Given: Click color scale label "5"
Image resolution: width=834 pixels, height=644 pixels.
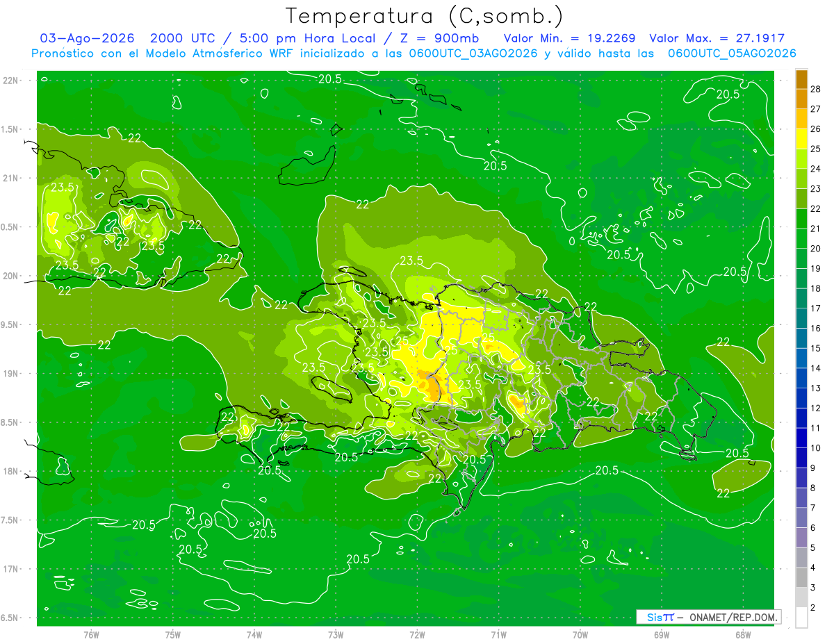Looking at the screenshot, I should pos(814,548).
